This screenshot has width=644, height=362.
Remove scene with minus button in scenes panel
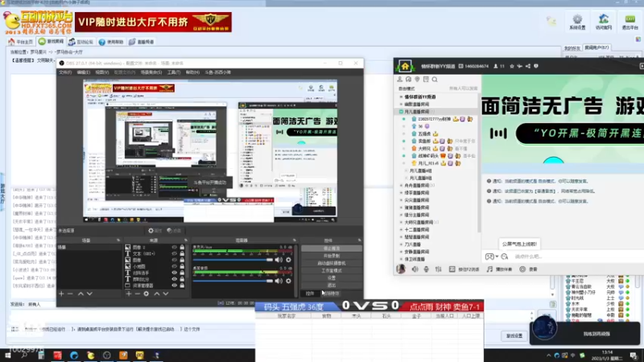[x=70, y=294]
